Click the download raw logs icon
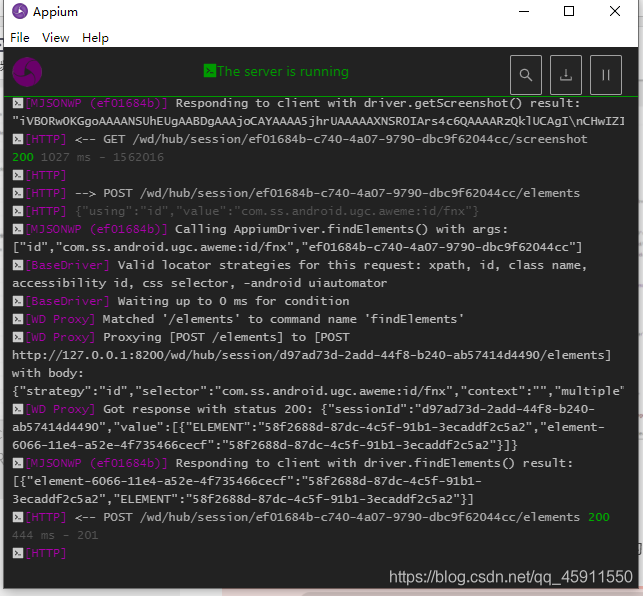643x596 pixels. pos(566,75)
